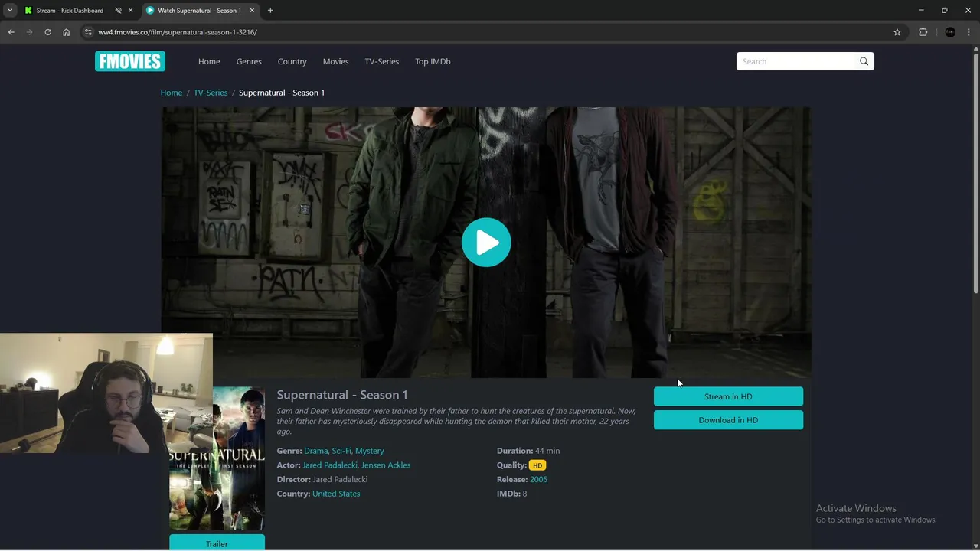This screenshot has width=980, height=551.
Task: Play the Supernatural video
Action: (x=486, y=243)
